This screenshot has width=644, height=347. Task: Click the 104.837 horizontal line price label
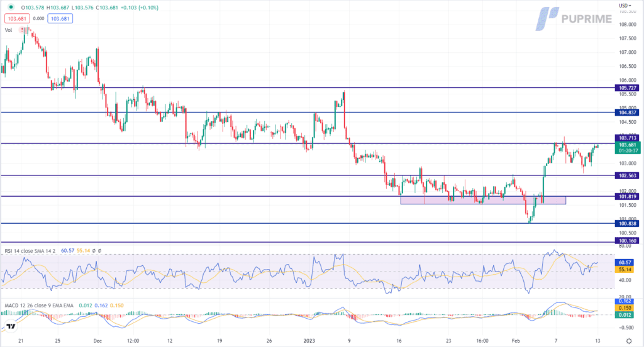tap(627, 113)
